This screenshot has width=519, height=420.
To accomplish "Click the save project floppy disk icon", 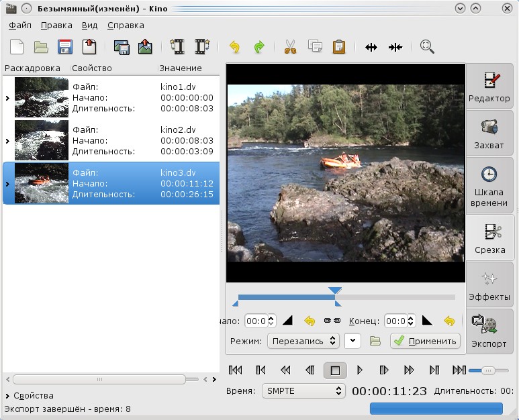I will [64, 47].
